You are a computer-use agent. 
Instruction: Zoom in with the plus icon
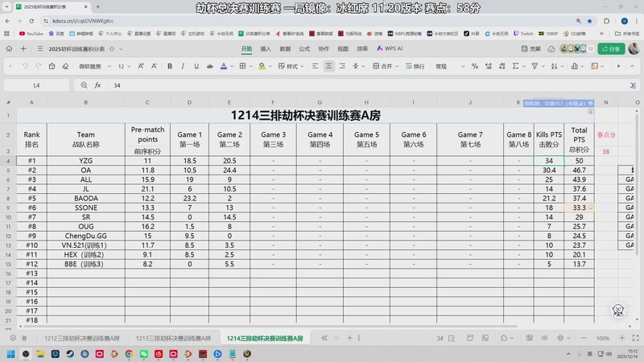pos(621,338)
